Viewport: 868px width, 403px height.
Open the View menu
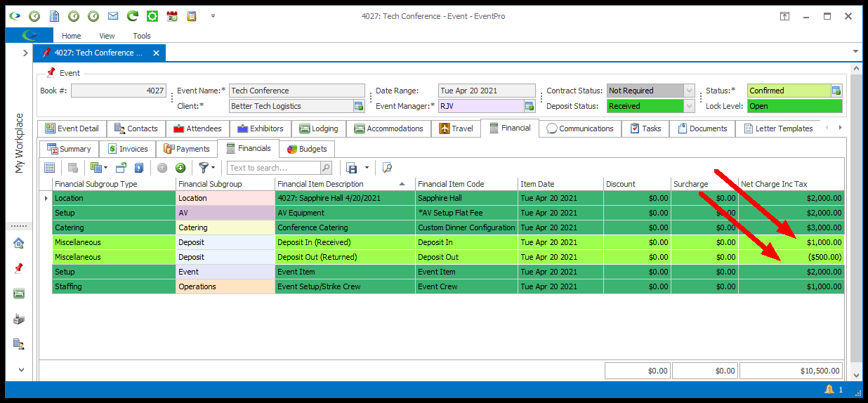coord(107,36)
